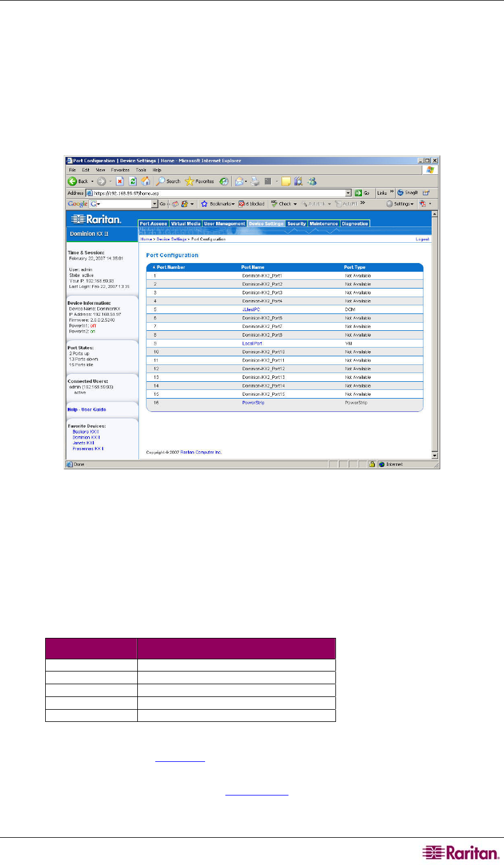The image size is (504, 865).
Task: Click the Raritan Computer Inc. copyright link
Action: (x=201, y=452)
